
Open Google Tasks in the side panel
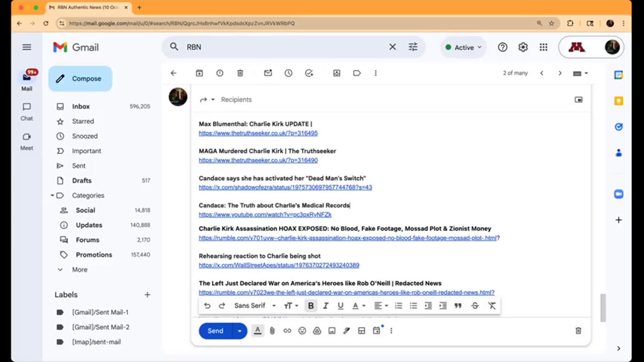point(619,127)
